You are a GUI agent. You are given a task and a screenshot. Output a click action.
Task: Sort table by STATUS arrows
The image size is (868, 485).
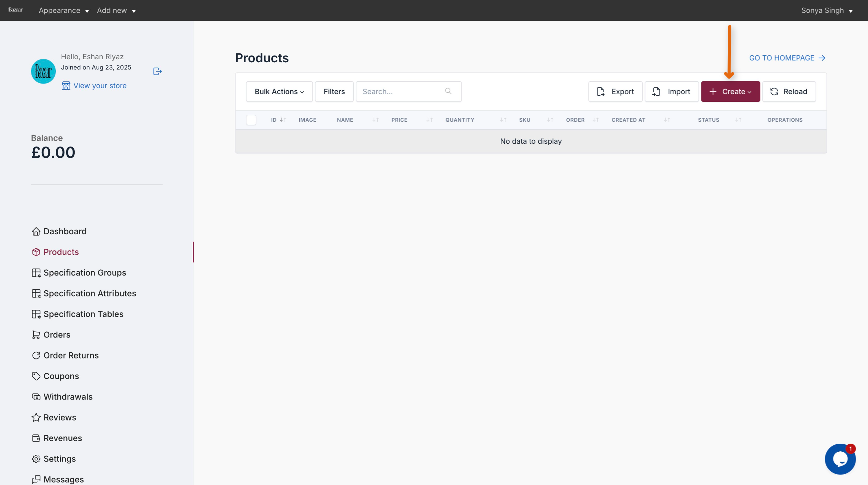(x=738, y=120)
